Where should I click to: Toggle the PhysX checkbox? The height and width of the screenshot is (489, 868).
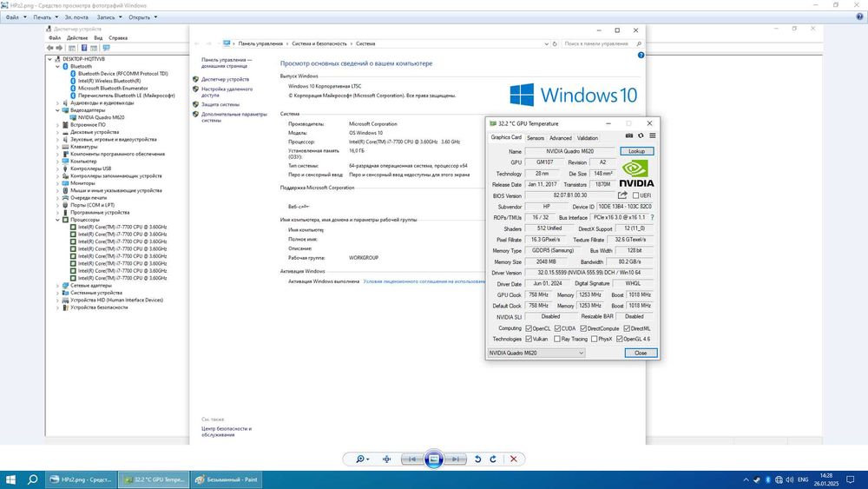click(x=594, y=339)
